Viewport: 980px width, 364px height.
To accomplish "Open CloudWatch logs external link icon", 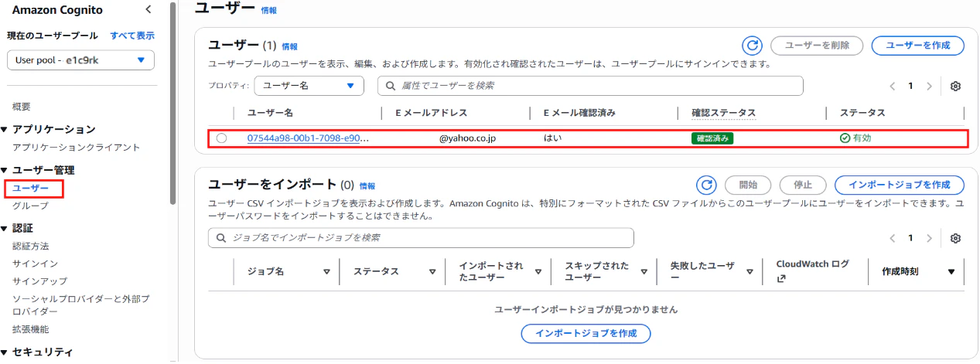I will coord(780,279).
